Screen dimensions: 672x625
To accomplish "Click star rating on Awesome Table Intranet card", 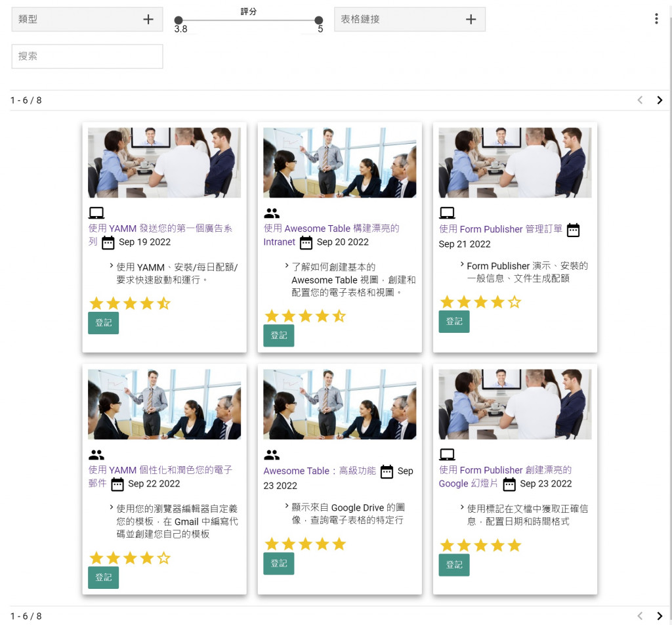I will (305, 316).
